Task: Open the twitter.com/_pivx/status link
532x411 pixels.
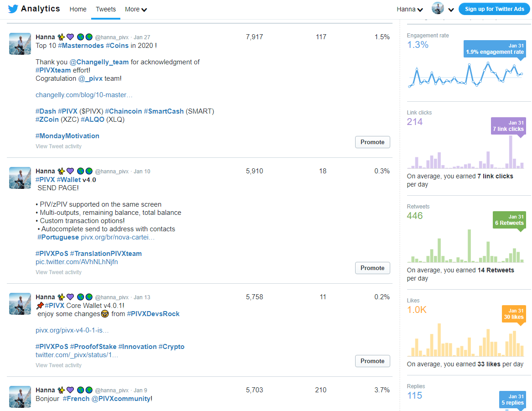Action: point(77,355)
